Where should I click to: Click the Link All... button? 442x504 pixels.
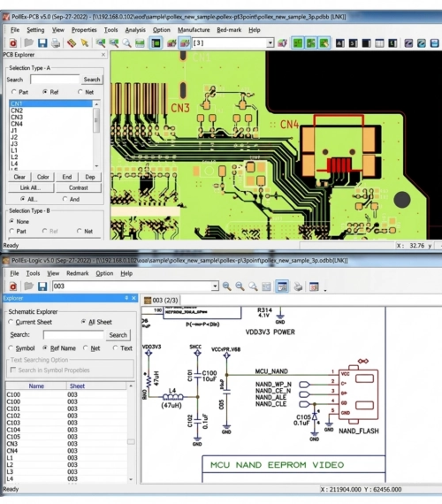tap(31, 187)
